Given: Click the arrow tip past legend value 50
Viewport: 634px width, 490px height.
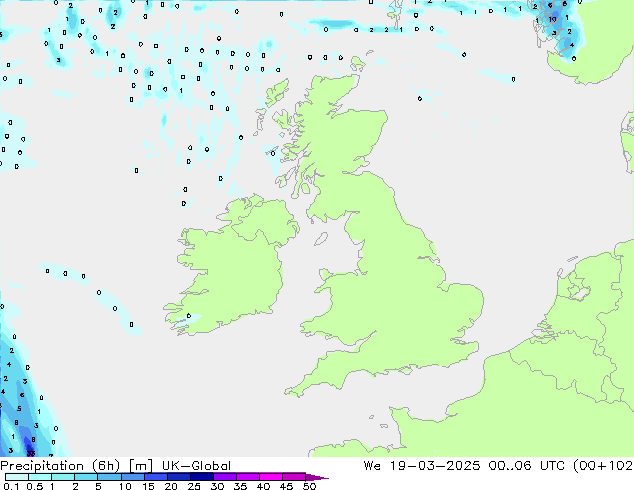Looking at the screenshot, I should tap(318, 477).
